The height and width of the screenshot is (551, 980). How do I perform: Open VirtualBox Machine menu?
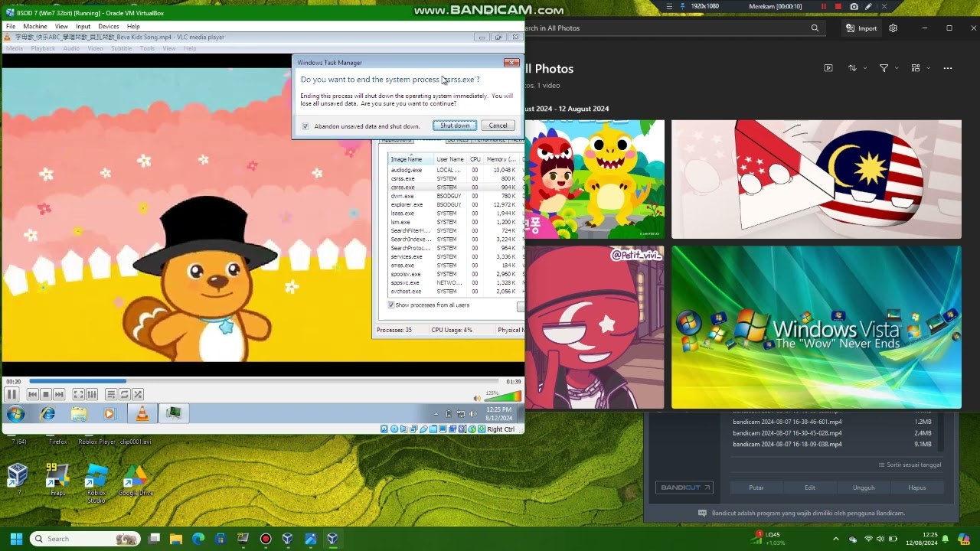(x=35, y=26)
